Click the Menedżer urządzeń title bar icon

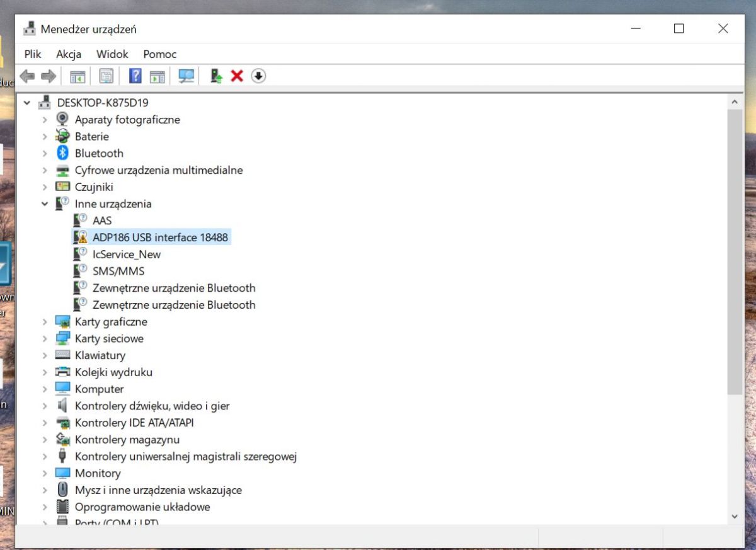coord(30,29)
